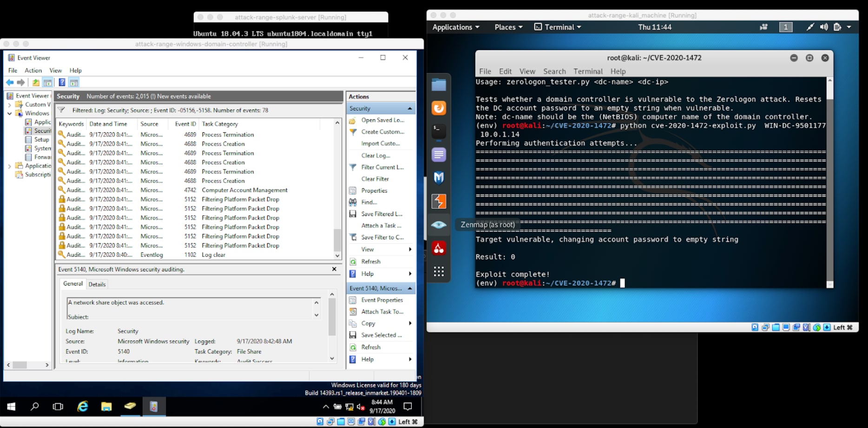Click the folder-up toolbar icon in Event Viewer

point(36,83)
